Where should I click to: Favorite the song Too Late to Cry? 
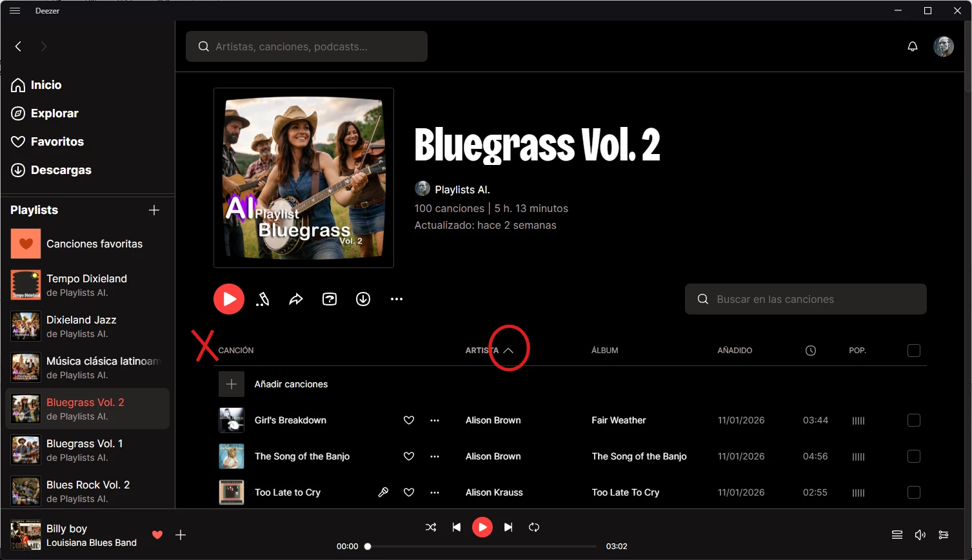[409, 492]
